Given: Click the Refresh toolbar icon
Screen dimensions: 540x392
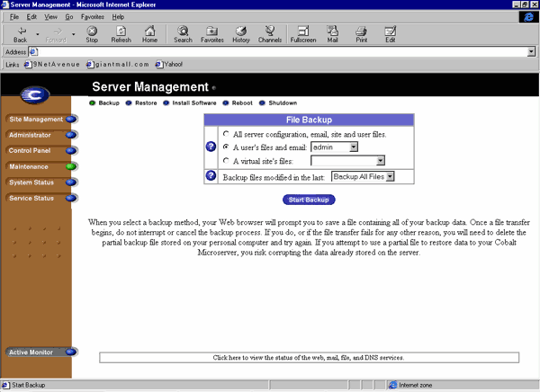Looking at the screenshot, I should coord(121,34).
